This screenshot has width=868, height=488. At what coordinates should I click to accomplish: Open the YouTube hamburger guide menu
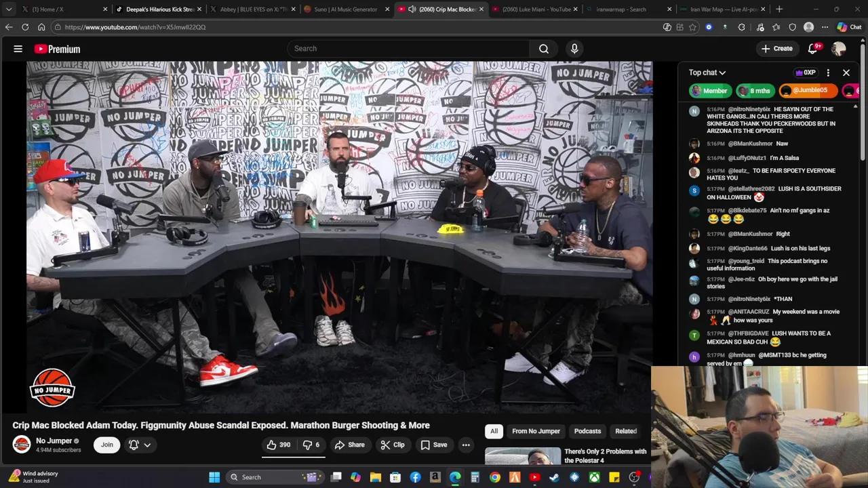18,49
